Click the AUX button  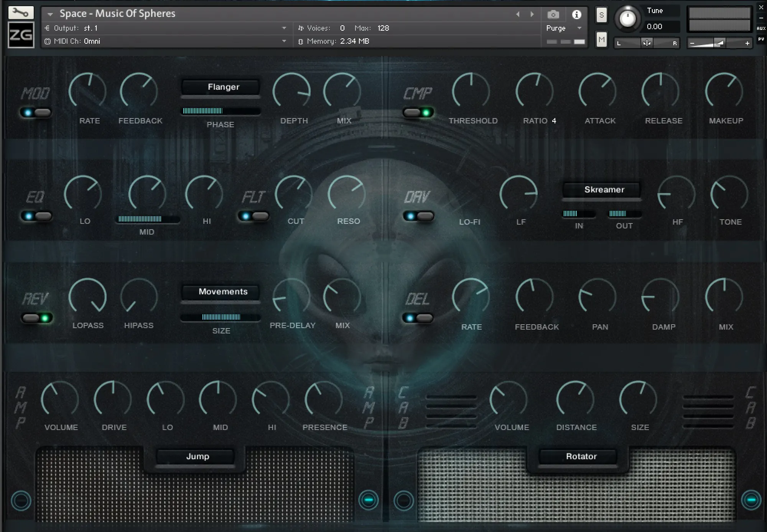tap(761, 28)
